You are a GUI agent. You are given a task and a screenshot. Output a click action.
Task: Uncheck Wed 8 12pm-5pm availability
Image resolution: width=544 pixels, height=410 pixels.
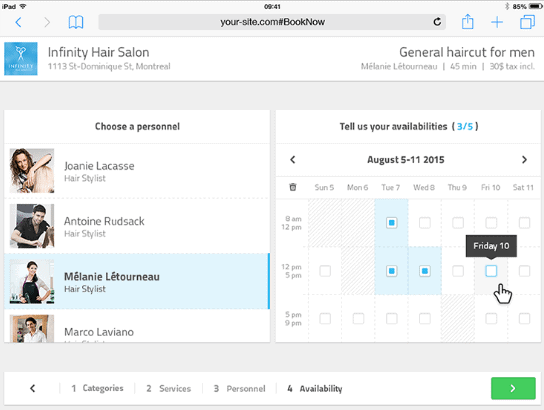(x=425, y=271)
